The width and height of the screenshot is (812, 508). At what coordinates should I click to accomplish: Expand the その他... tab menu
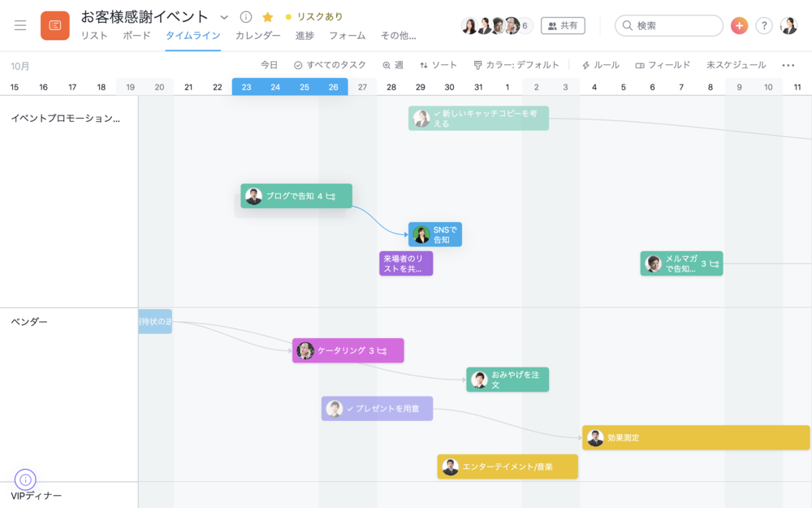398,36
